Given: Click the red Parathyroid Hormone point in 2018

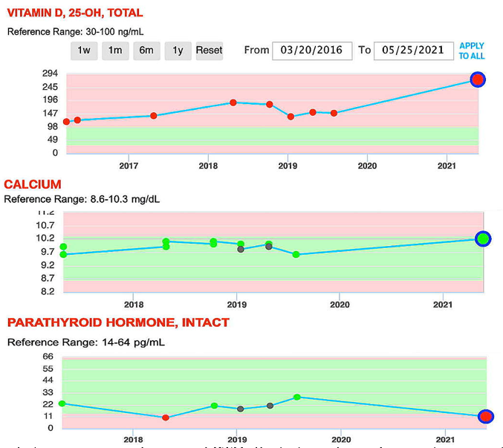Looking at the screenshot, I should click(x=166, y=418).
